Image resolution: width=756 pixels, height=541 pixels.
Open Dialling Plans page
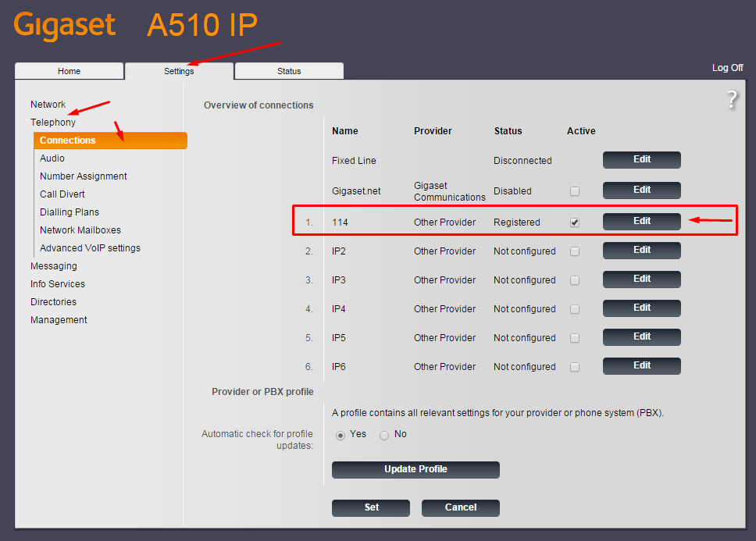70,212
